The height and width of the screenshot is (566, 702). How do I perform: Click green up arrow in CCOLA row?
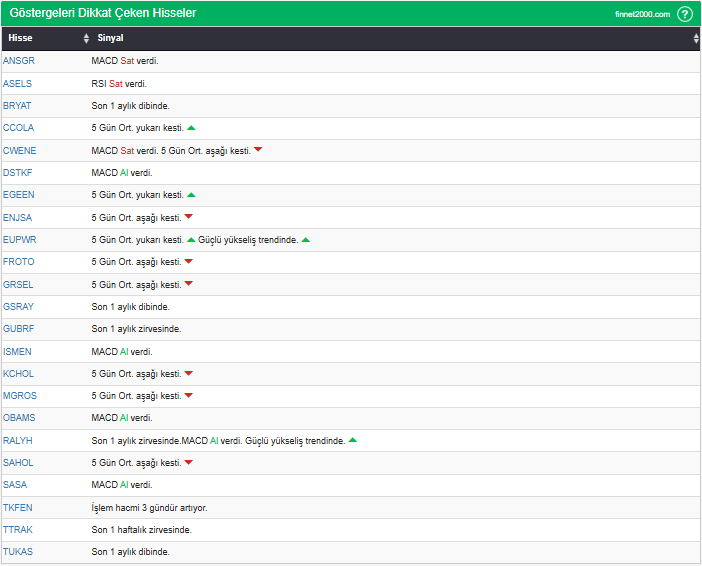point(191,128)
